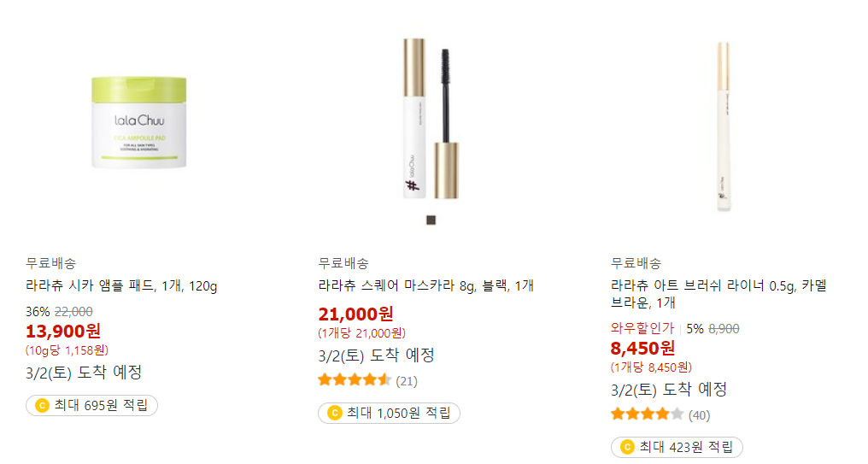868x464 pixels.
Task: Click the 8,450원 liner price
Action: tap(642, 348)
